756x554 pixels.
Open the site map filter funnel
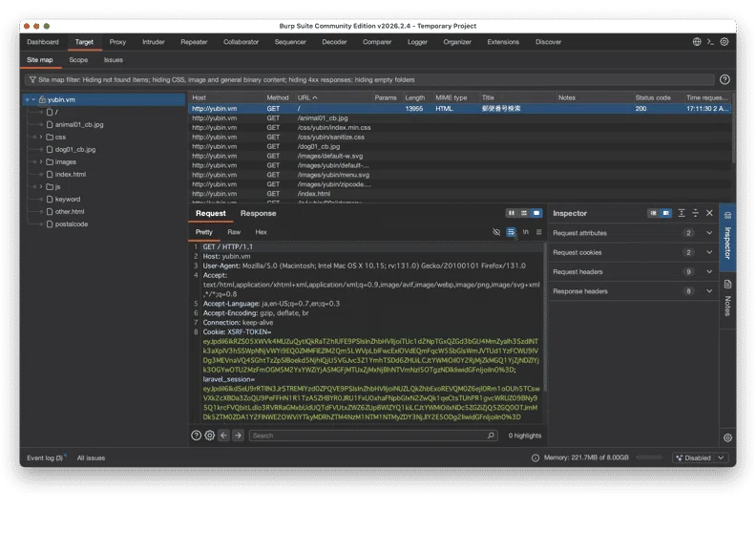point(32,79)
